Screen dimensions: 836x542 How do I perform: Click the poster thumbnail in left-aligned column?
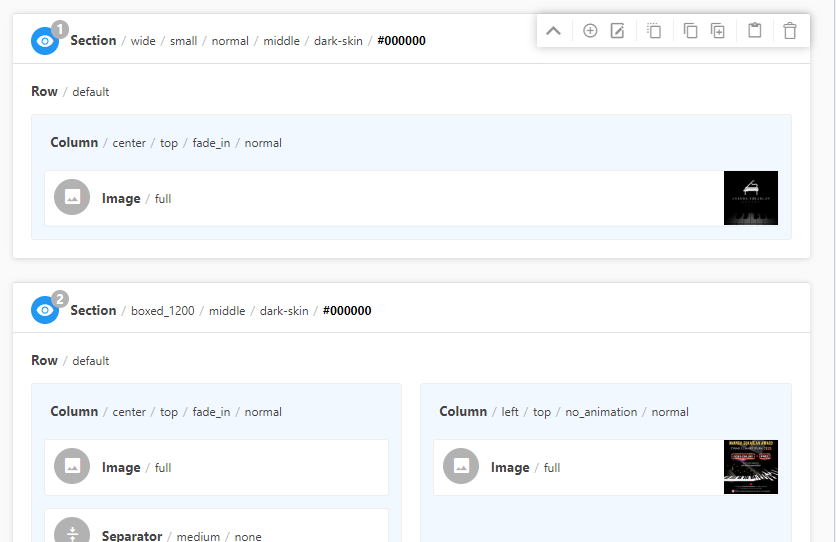(750, 467)
